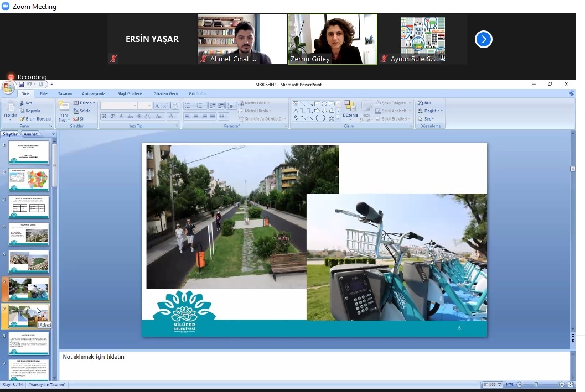The height and width of the screenshot is (392, 585).
Task: Click the Kes (cut) scissors icon
Action: click(23, 103)
